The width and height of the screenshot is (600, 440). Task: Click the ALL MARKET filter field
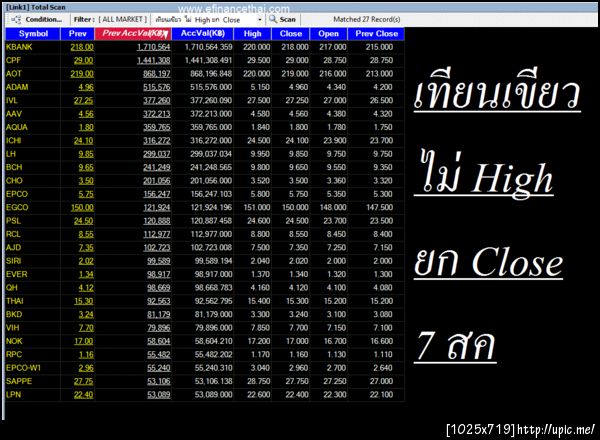pyautogui.click(x=123, y=20)
